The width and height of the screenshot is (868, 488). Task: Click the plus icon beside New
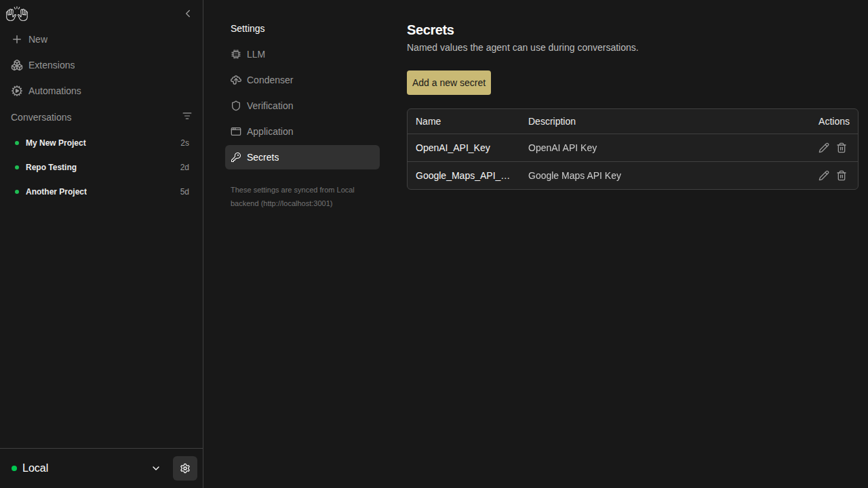click(x=17, y=39)
